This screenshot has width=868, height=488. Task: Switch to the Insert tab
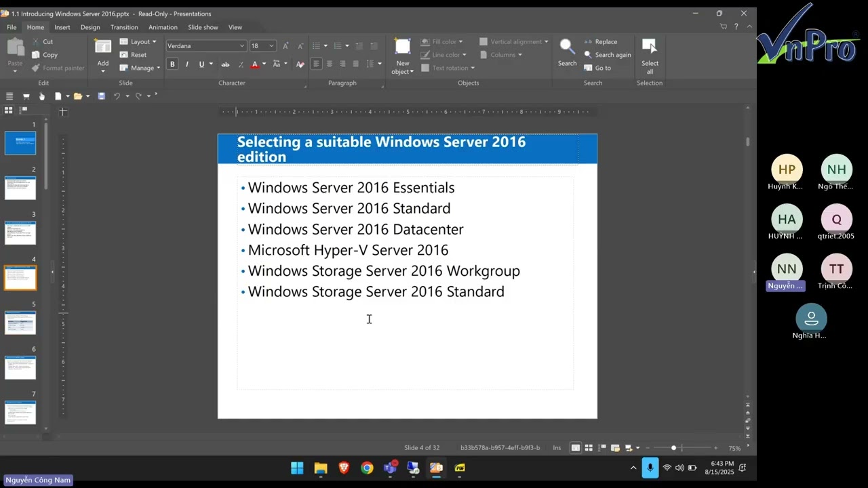62,27
